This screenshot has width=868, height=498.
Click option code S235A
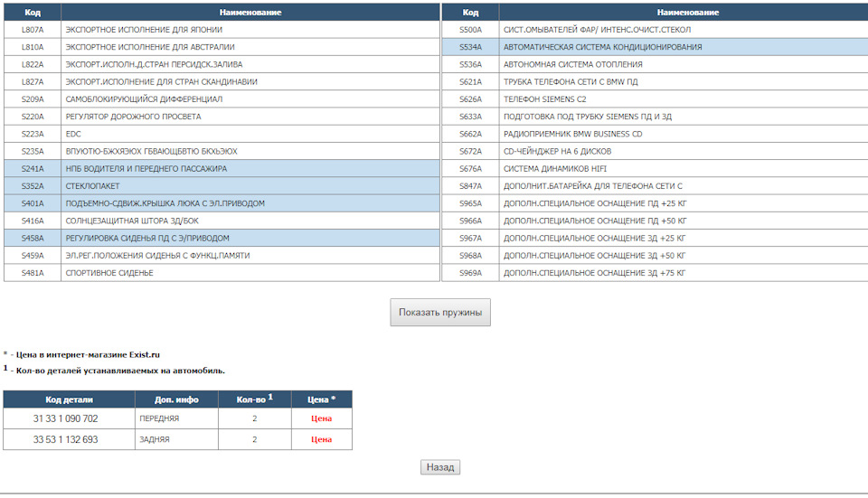pyautogui.click(x=33, y=151)
